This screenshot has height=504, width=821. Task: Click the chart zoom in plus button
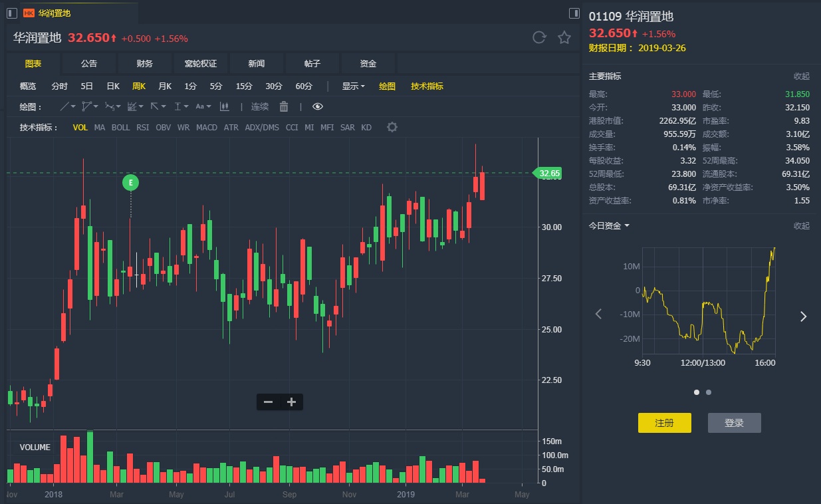pos(291,402)
